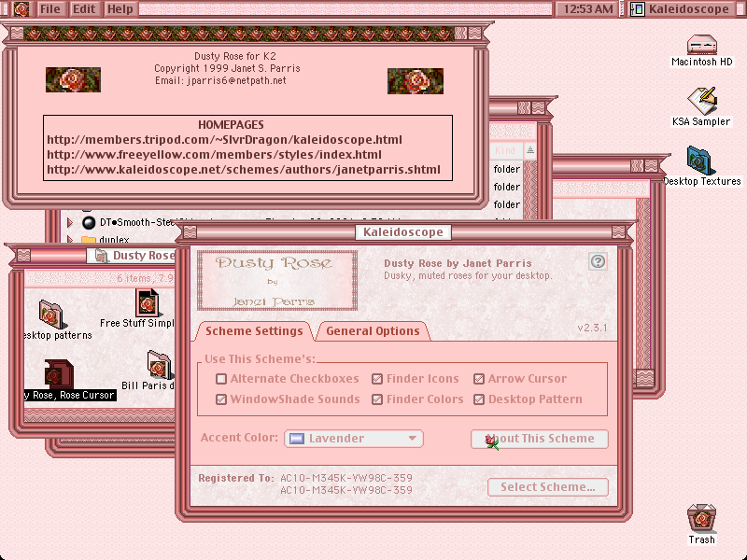This screenshot has width=747, height=560.
Task: Click the About window close box
Action: [x=17, y=34]
